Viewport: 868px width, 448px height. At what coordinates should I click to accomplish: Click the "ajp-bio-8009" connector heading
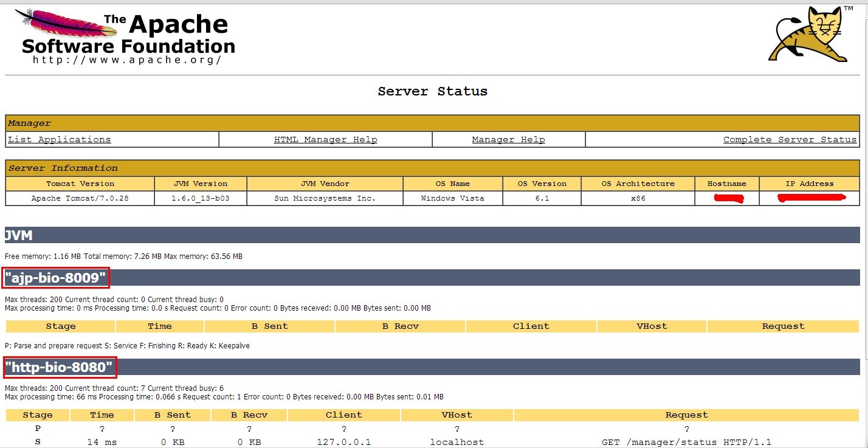click(x=57, y=278)
